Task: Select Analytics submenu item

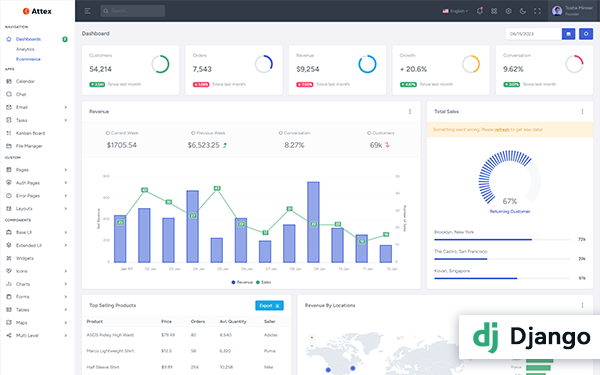Action: (25, 49)
